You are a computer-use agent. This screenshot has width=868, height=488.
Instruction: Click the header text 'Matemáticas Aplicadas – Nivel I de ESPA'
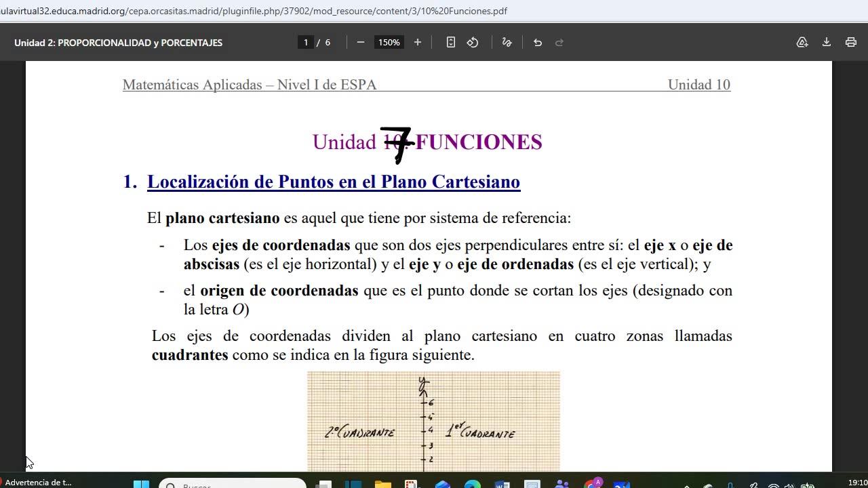[250, 85]
